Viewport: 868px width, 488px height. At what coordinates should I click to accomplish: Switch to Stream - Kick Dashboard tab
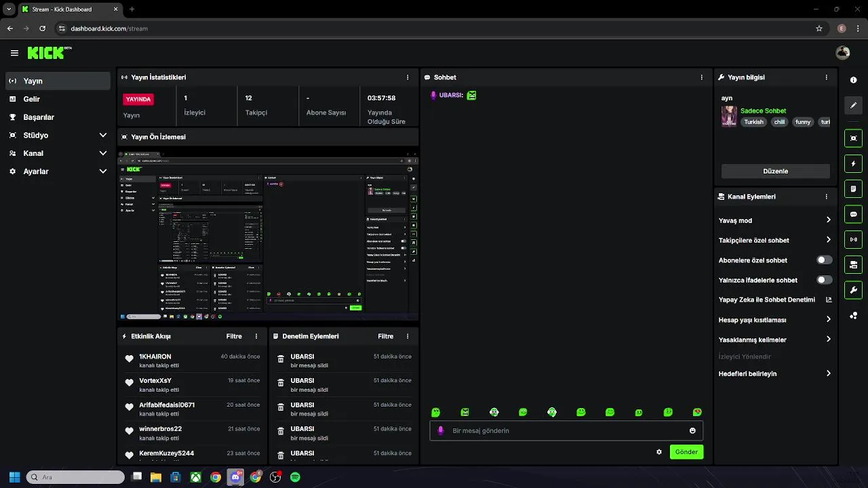coord(69,9)
